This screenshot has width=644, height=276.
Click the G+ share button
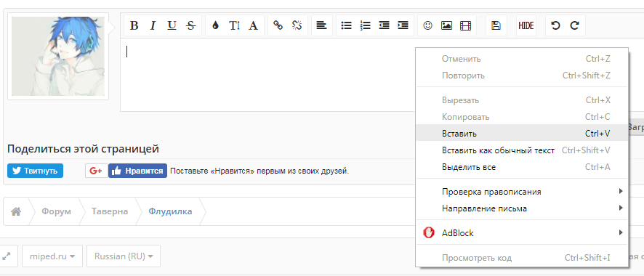97,171
